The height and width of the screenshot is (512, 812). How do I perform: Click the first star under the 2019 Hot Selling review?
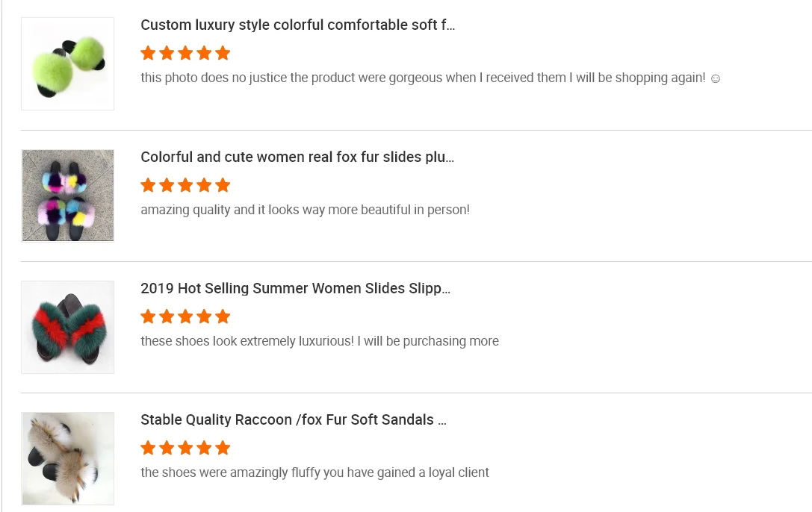148,316
